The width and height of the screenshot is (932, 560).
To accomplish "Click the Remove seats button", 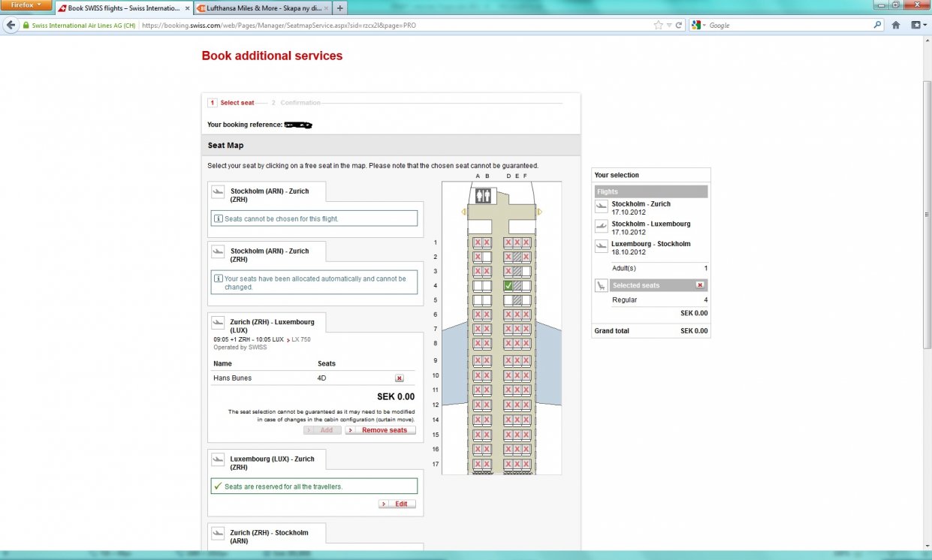I will point(380,430).
